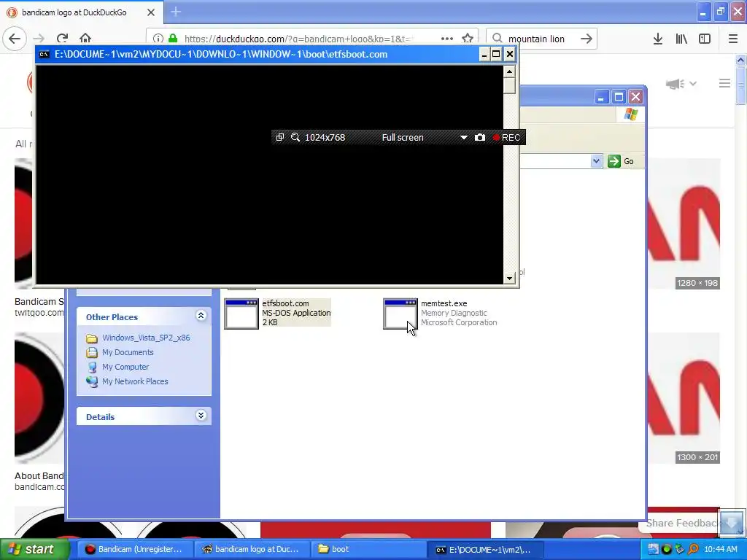Switch to E:\DOCUME~1 console taskbar button
The height and width of the screenshot is (560, 747).
[485, 550]
